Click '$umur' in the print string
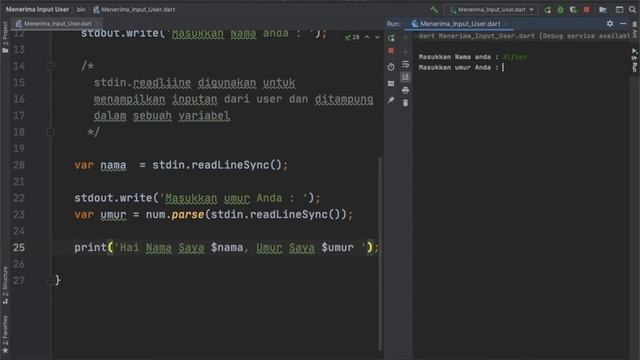640x360 pixels. pos(337,247)
